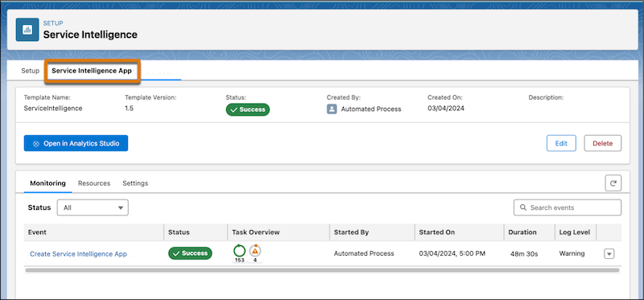Click Open in Analytics Studio button
Image resolution: width=644 pixels, height=300 pixels.
coord(76,143)
